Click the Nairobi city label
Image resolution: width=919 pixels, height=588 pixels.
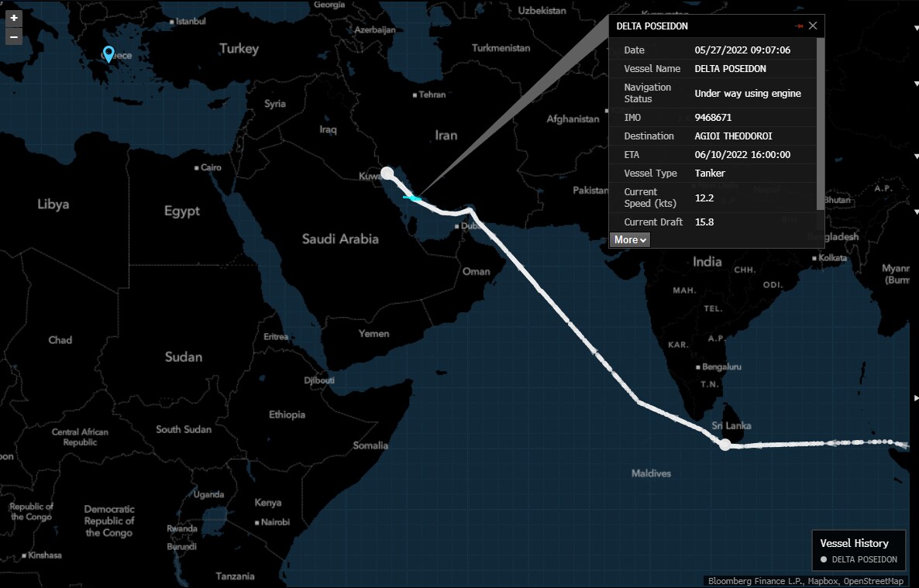[x=275, y=521]
